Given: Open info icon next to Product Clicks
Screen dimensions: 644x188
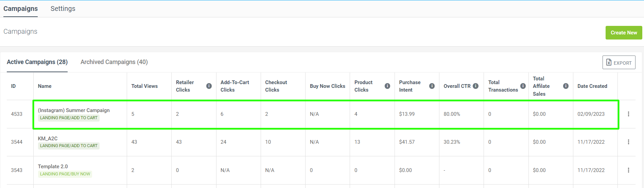Looking at the screenshot, I should point(387,86).
